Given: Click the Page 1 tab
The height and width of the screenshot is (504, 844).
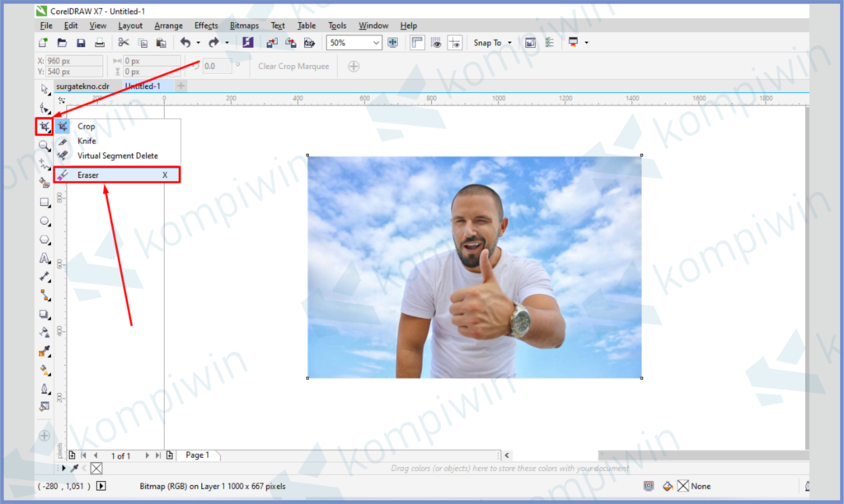Looking at the screenshot, I should [198, 455].
